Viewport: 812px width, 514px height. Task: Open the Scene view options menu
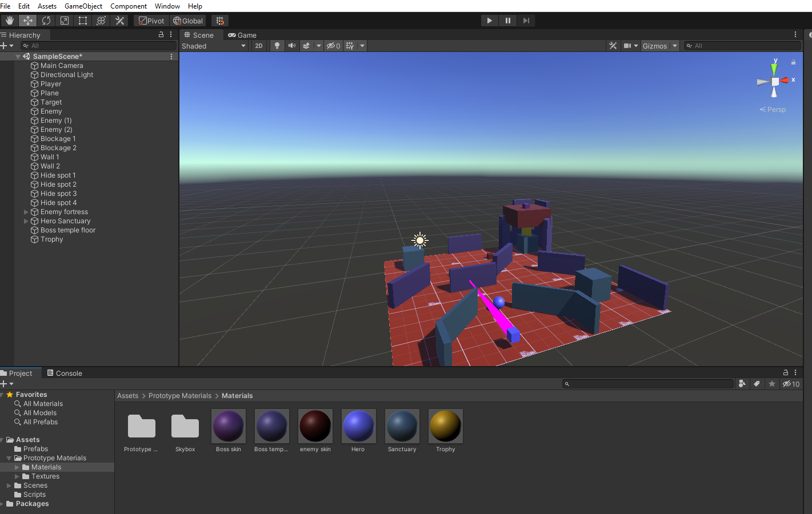[x=795, y=35]
